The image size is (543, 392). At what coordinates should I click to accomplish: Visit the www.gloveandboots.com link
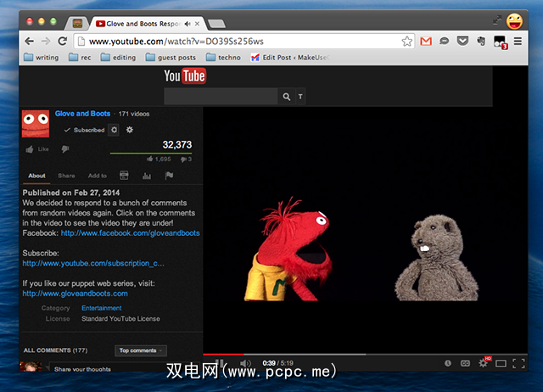[x=76, y=294]
